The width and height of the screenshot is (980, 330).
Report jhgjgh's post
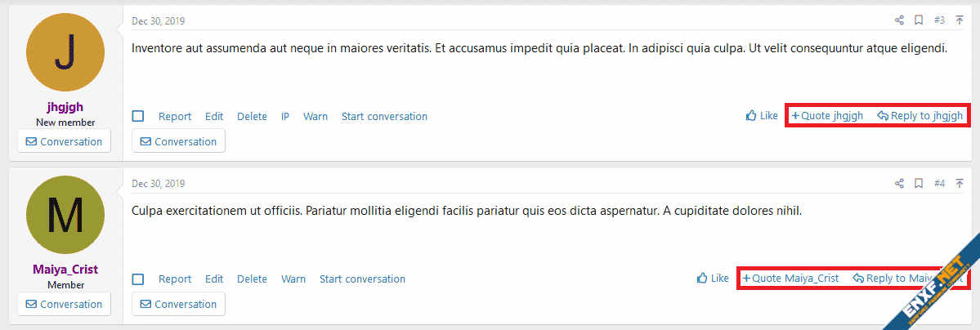pyautogui.click(x=175, y=117)
